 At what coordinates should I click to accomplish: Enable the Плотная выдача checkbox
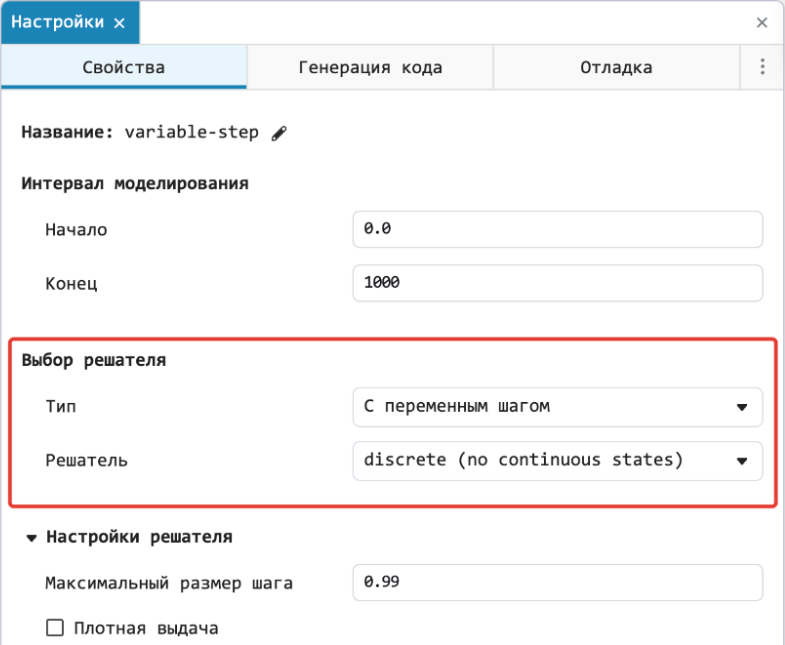55,627
